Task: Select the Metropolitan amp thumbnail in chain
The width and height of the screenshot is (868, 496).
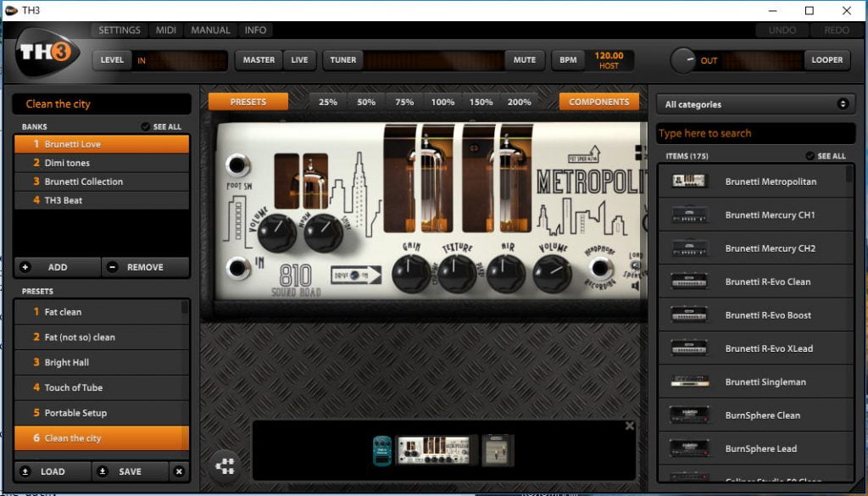Action: click(x=437, y=450)
